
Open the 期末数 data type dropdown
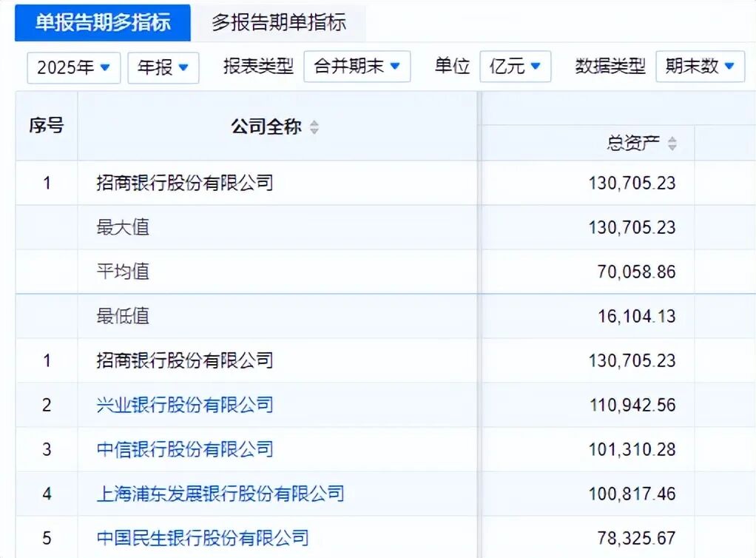tap(700, 66)
